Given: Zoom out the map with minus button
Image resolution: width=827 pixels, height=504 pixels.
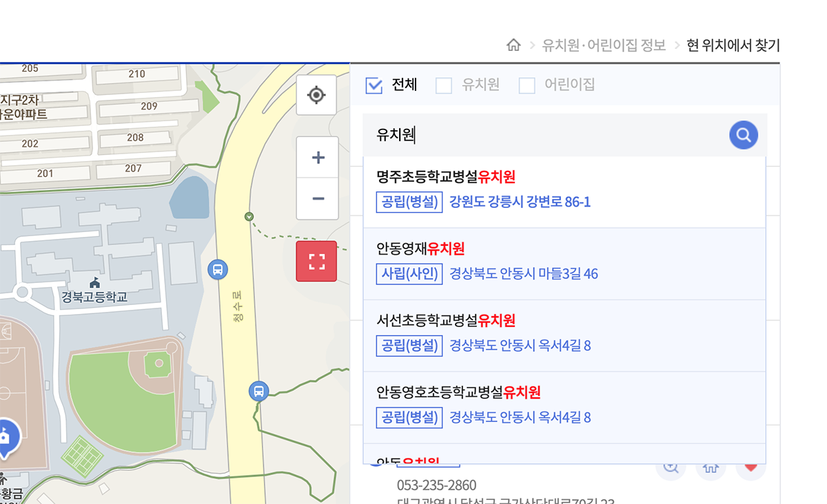Looking at the screenshot, I should [x=318, y=199].
